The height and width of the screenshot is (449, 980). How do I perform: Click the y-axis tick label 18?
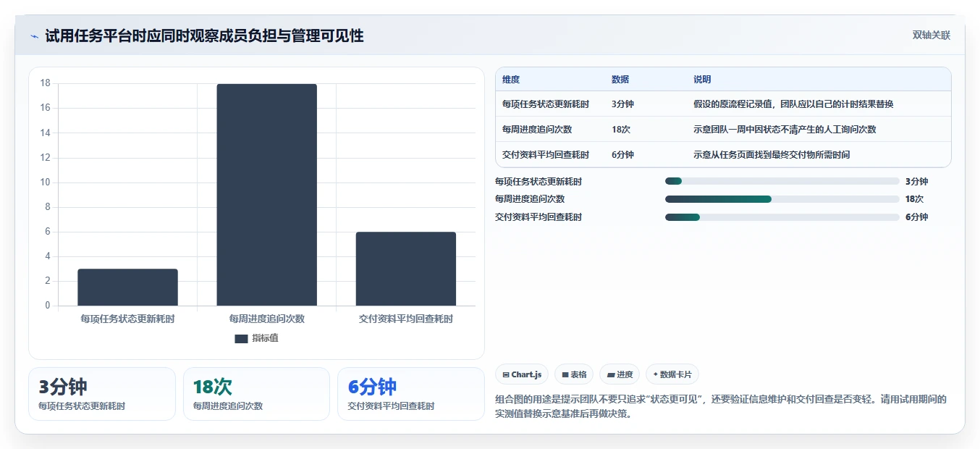tap(45, 83)
